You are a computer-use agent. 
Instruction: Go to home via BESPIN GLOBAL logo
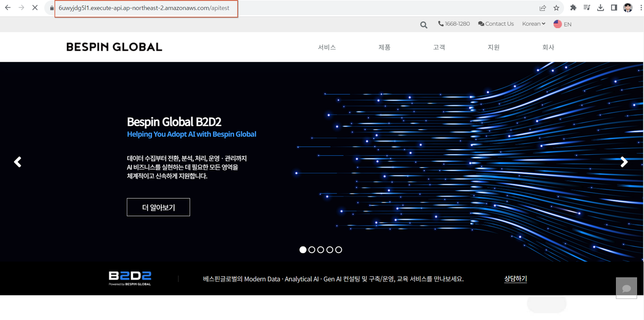114,47
